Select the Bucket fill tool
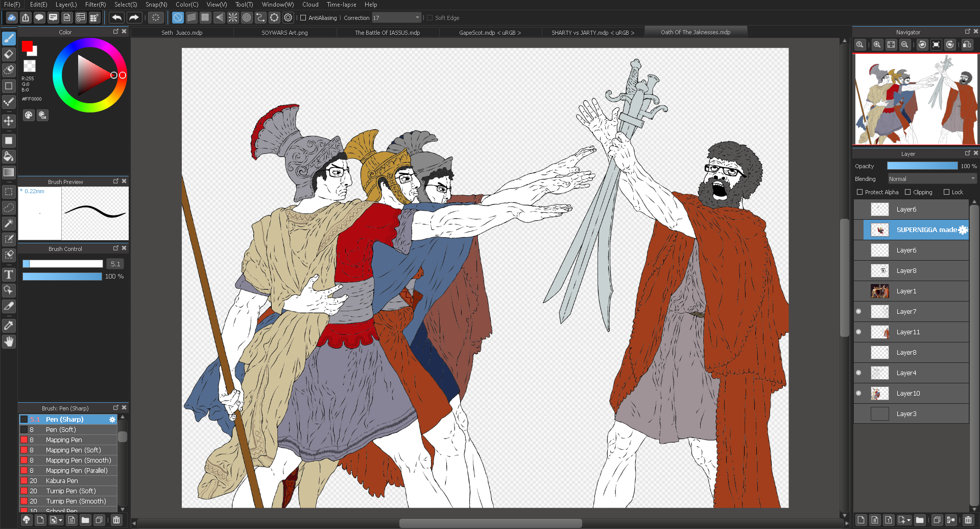 [9, 156]
